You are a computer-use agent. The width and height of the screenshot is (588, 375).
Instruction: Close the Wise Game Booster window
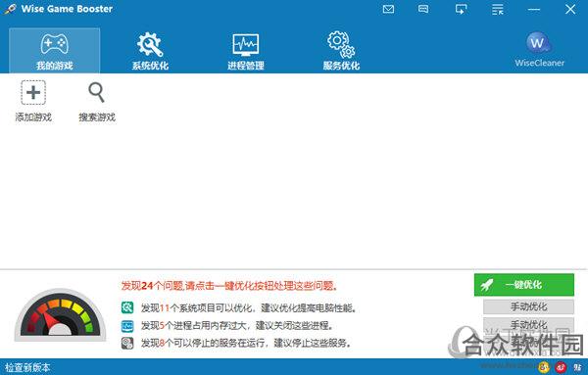570,9
